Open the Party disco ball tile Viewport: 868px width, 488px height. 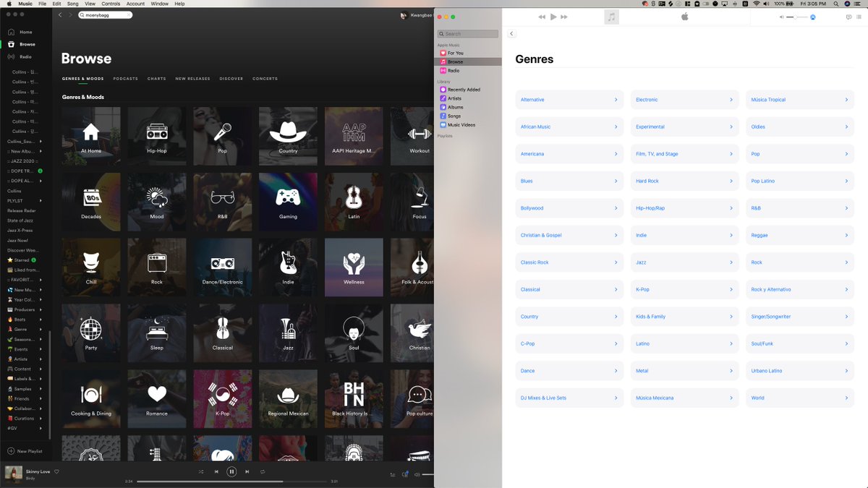point(91,333)
